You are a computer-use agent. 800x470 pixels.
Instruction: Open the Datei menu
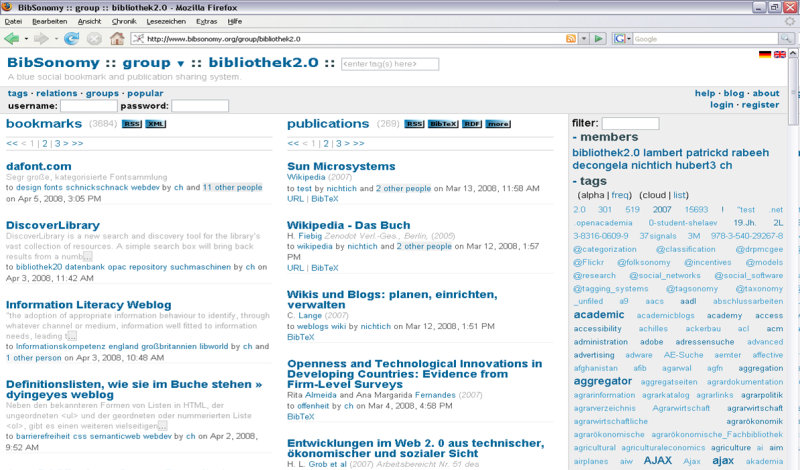13,21
